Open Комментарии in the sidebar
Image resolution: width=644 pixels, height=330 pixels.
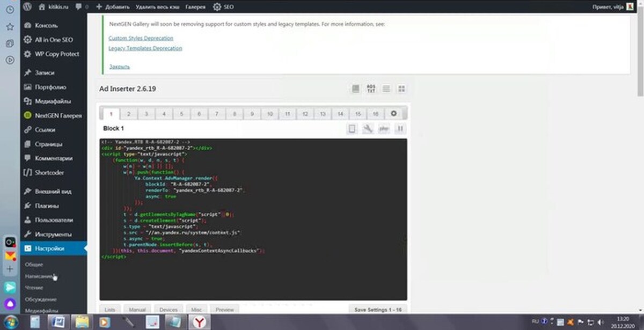[54, 158]
